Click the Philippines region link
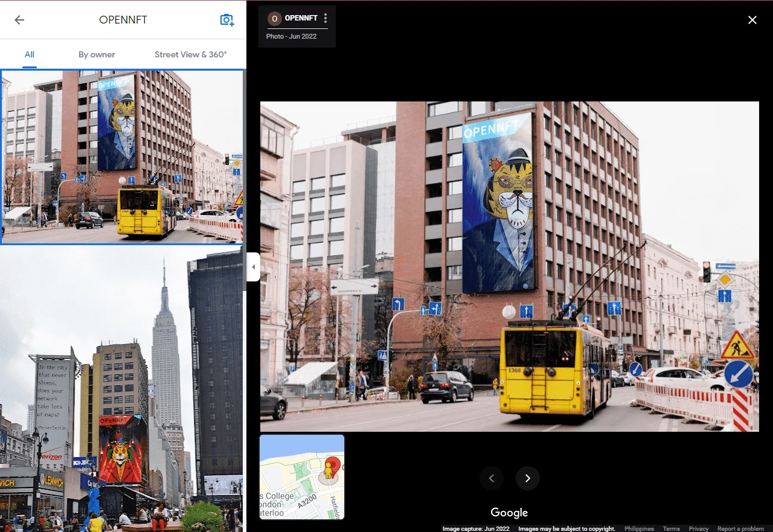Screen dimensions: 773x532 [639, 528]
